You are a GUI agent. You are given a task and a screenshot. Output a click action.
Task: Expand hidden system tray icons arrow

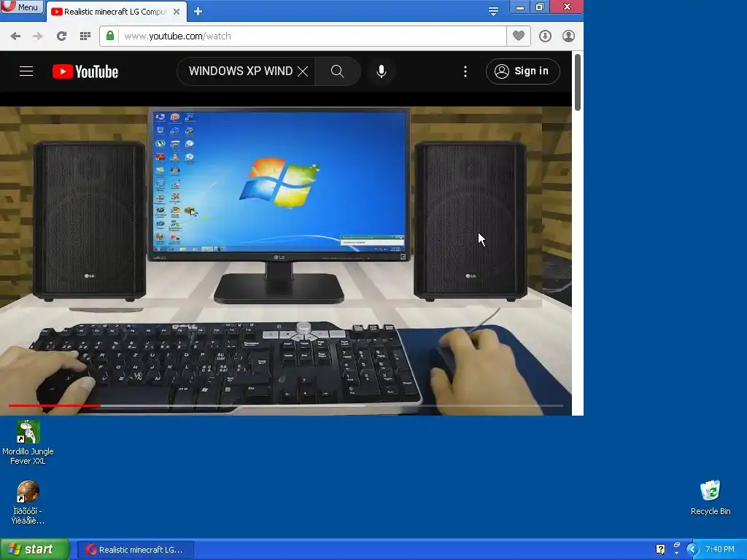tap(692, 550)
